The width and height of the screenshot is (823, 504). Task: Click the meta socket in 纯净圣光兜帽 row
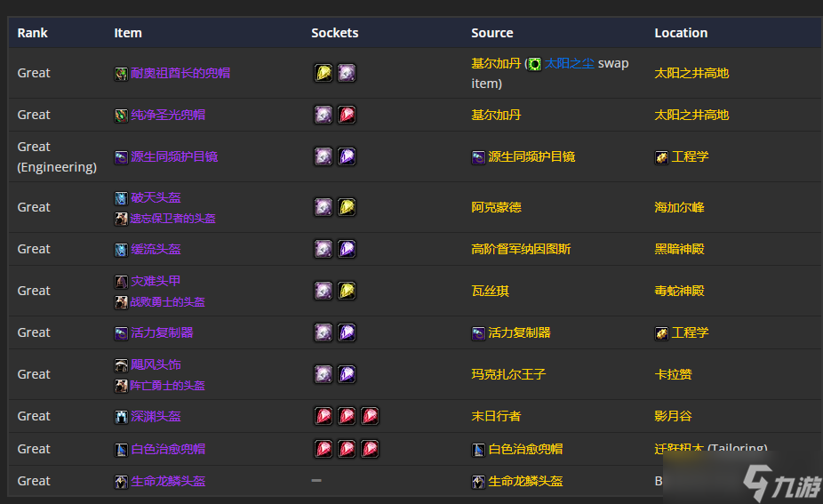(324, 115)
